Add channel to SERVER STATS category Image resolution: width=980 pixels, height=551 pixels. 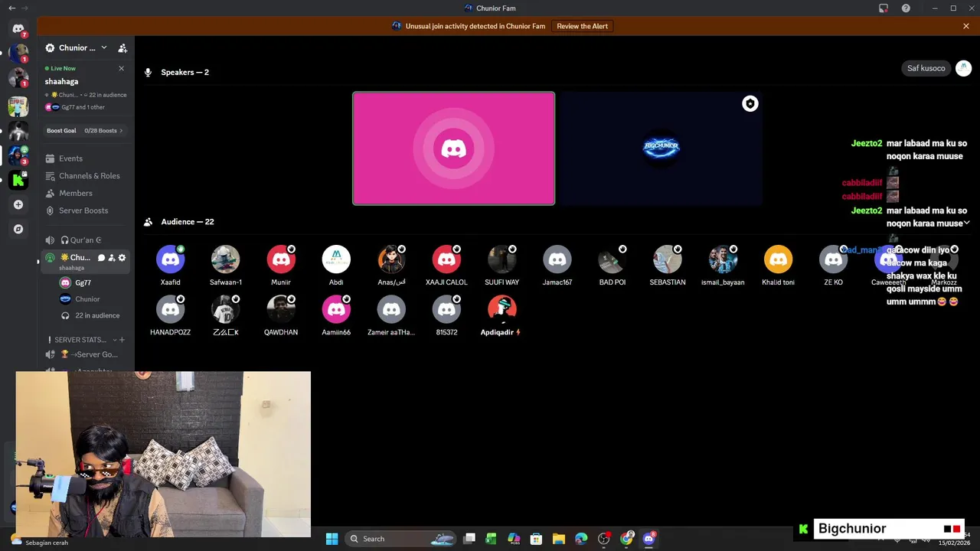(x=122, y=340)
